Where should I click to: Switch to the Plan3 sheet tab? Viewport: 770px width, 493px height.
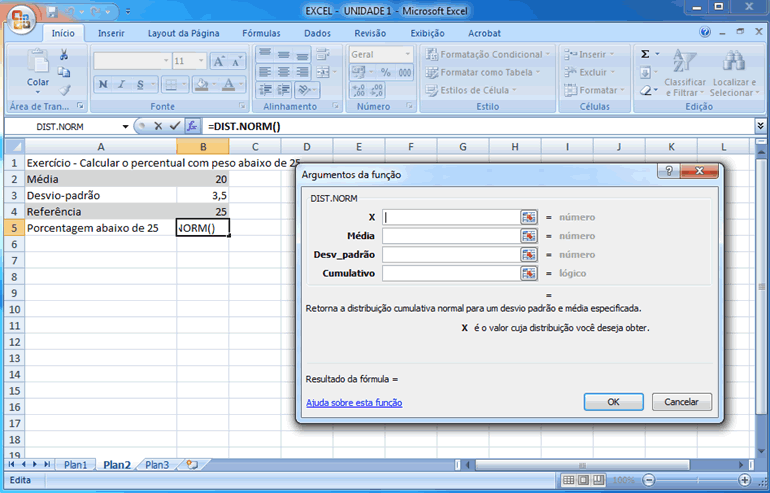157,465
